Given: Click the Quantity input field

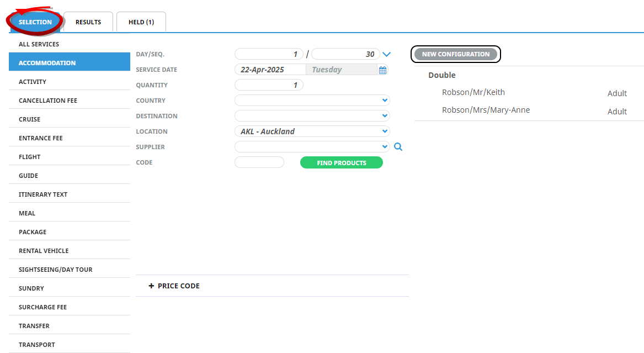Looking at the screenshot, I should tap(269, 85).
